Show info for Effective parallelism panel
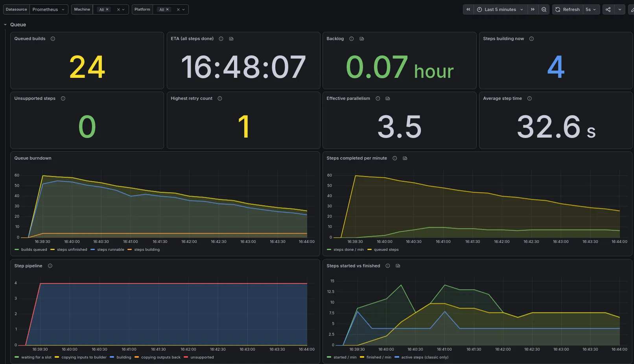Viewport: 634px width, 364px height. [378, 98]
